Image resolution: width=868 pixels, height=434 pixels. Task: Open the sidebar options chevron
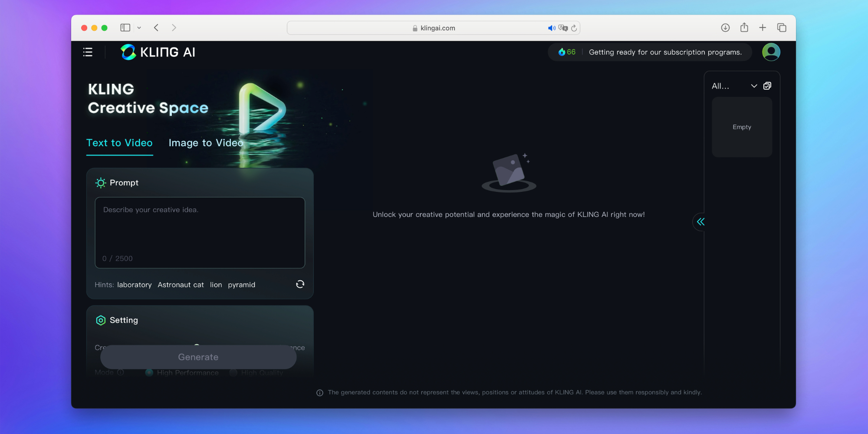click(x=139, y=28)
